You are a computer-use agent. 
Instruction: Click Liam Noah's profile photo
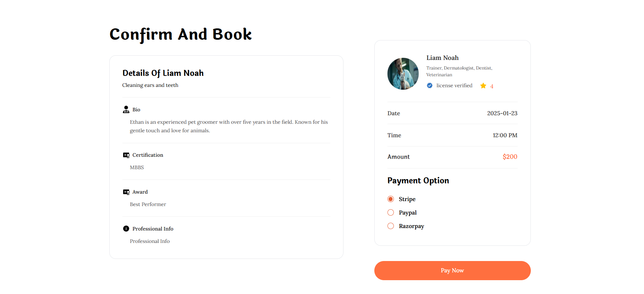(403, 74)
